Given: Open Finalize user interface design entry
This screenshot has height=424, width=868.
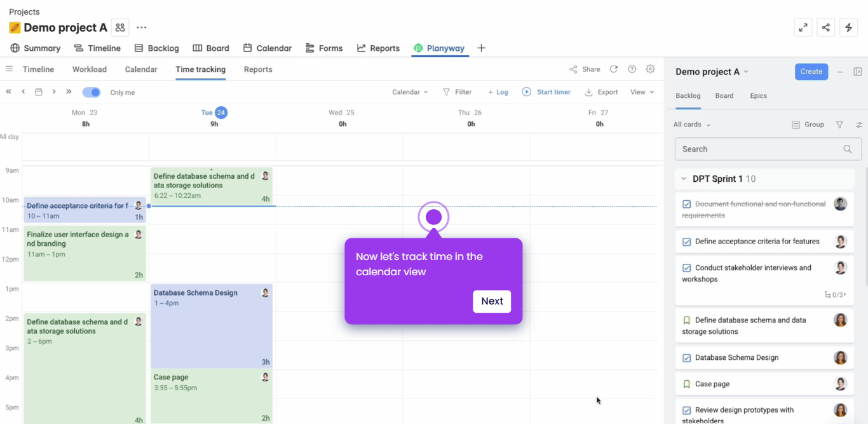Looking at the screenshot, I should coord(85,254).
